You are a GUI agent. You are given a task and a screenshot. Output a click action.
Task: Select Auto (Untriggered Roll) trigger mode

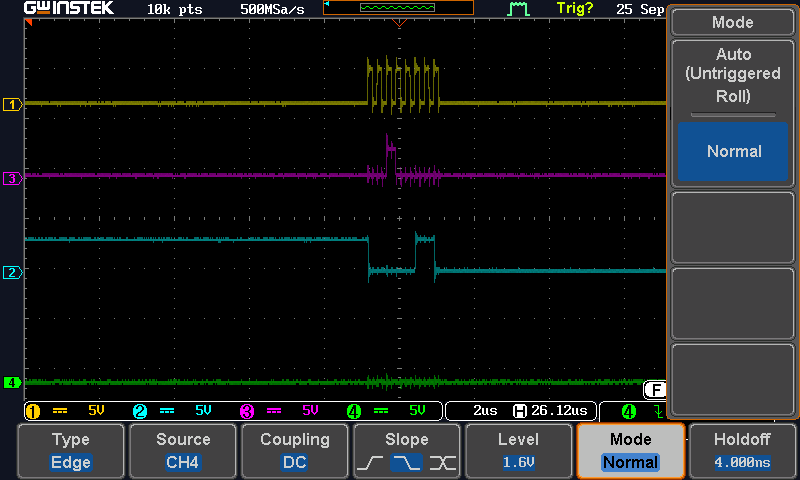click(x=733, y=75)
